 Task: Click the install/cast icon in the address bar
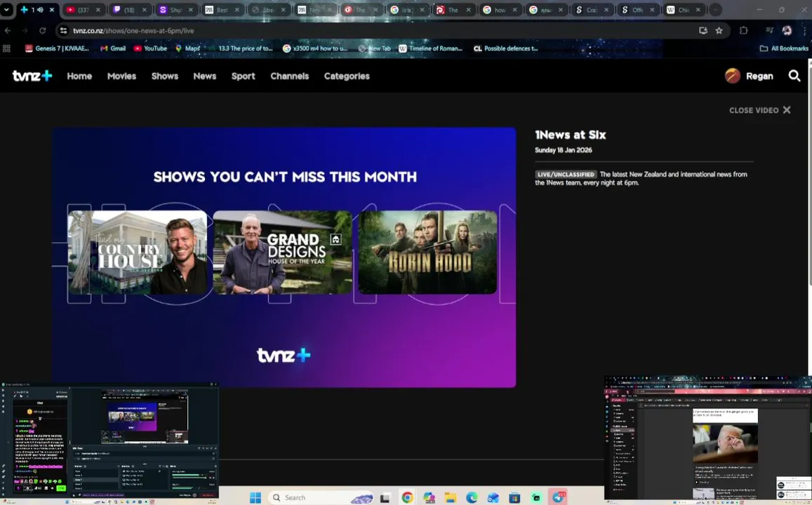703,31
